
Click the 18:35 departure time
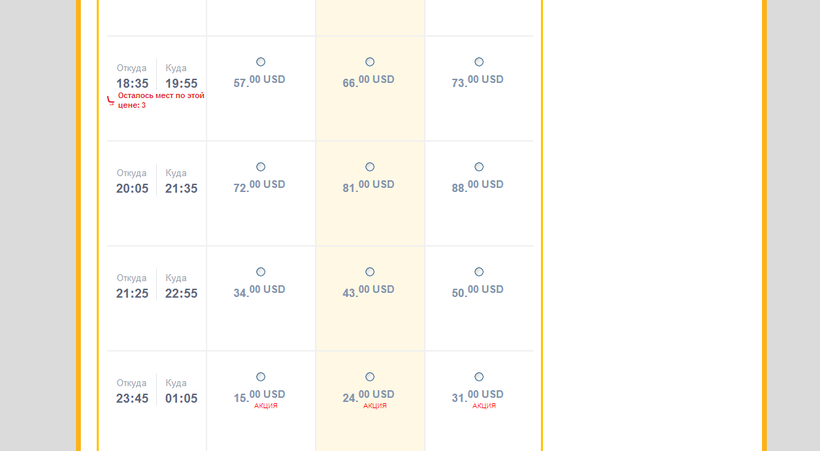click(x=132, y=84)
